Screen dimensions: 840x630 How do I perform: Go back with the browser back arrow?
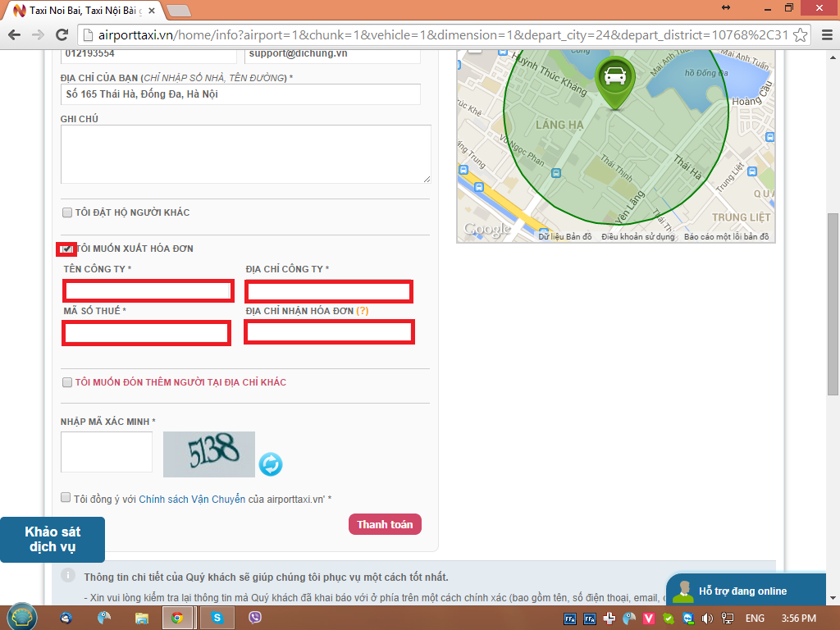(14, 35)
